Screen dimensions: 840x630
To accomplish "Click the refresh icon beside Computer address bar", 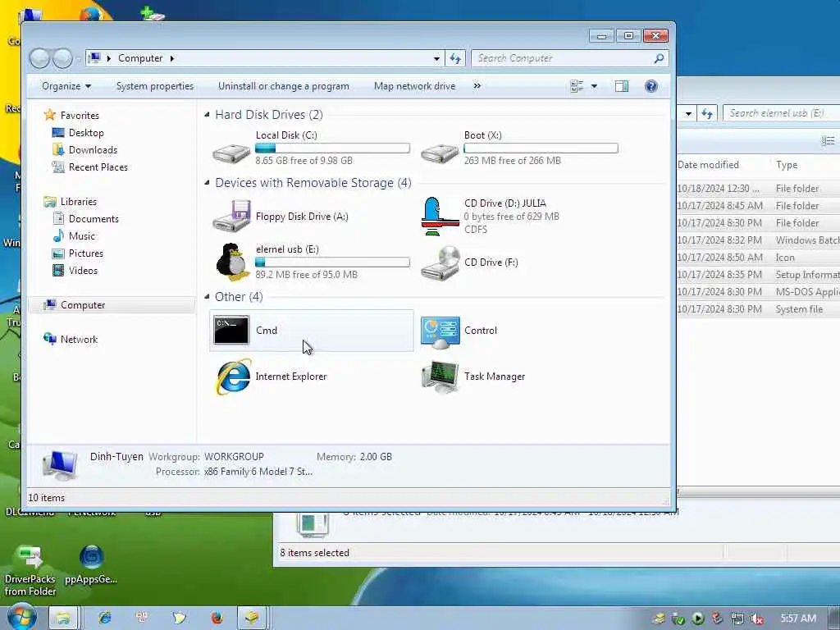I will [x=455, y=58].
